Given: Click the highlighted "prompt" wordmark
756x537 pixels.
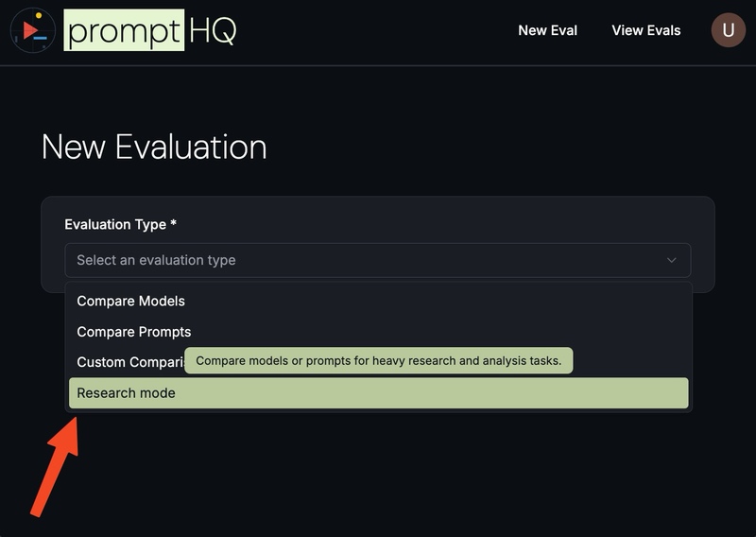Looking at the screenshot, I should (124, 30).
